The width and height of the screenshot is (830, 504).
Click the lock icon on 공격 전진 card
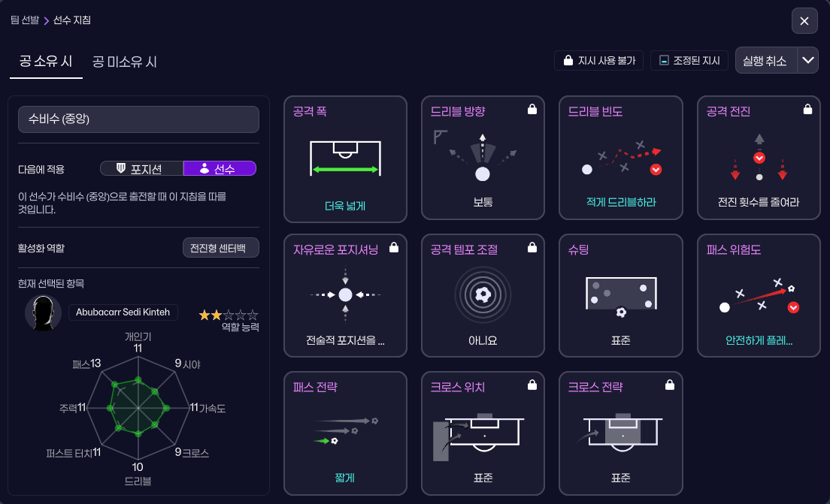807,109
